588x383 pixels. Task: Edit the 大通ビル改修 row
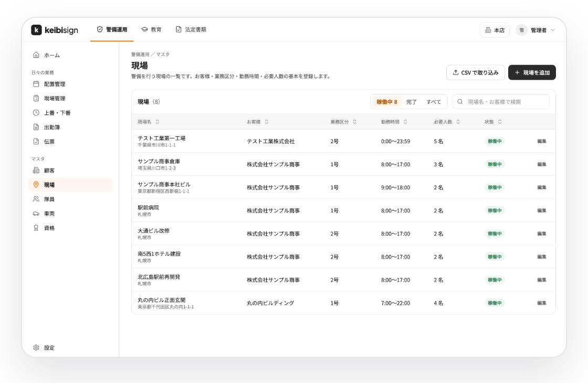[541, 234]
